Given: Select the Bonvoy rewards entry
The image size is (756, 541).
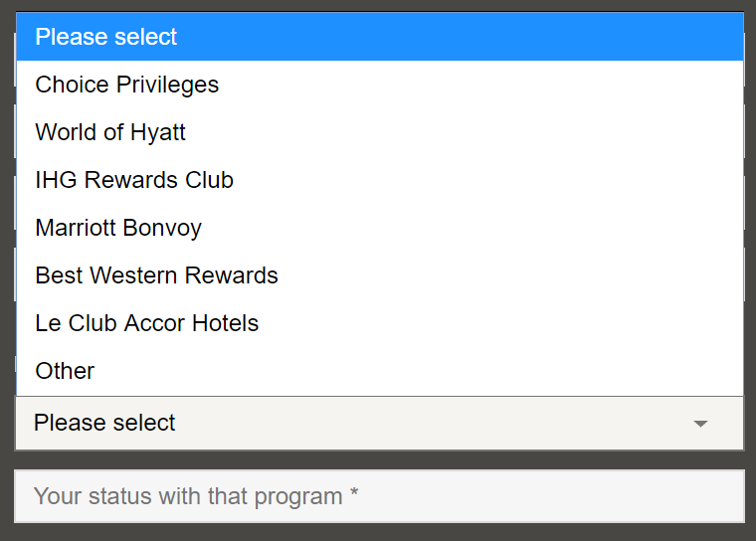Looking at the screenshot, I should 118,228.
